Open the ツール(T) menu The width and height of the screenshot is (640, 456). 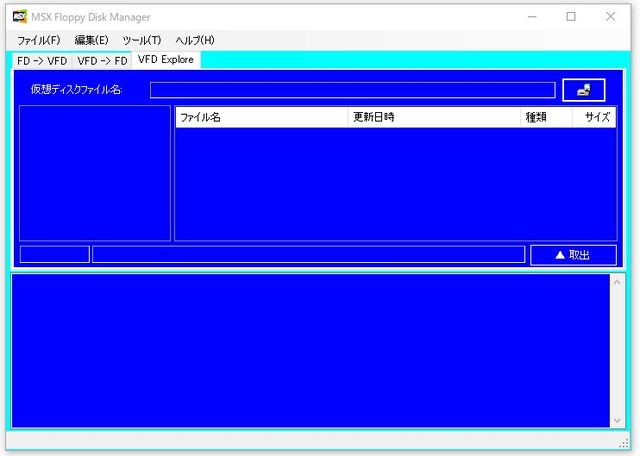coord(142,40)
